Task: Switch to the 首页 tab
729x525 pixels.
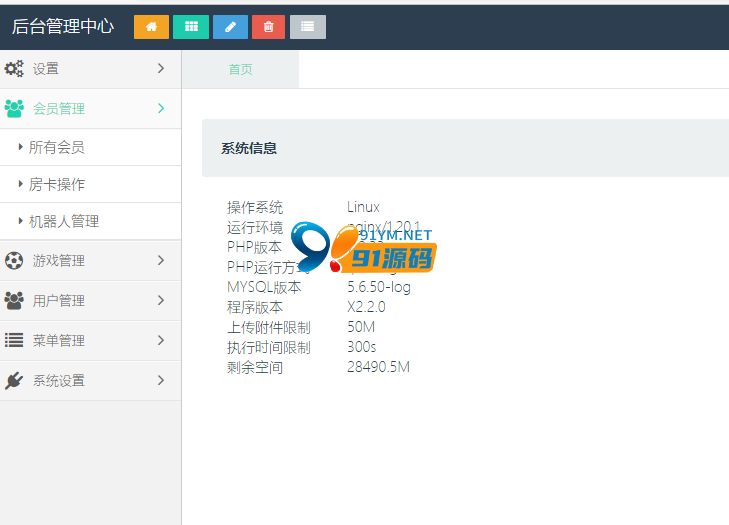Action: pyautogui.click(x=240, y=69)
